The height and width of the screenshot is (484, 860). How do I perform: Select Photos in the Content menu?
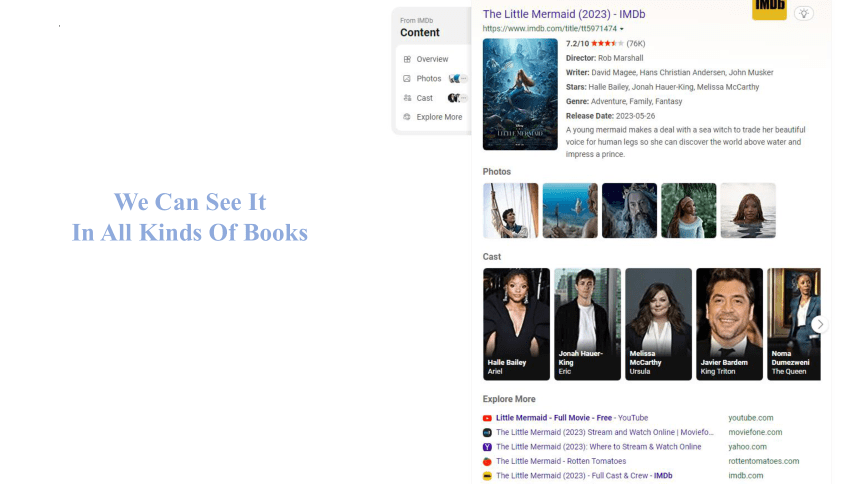pyautogui.click(x=428, y=78)
